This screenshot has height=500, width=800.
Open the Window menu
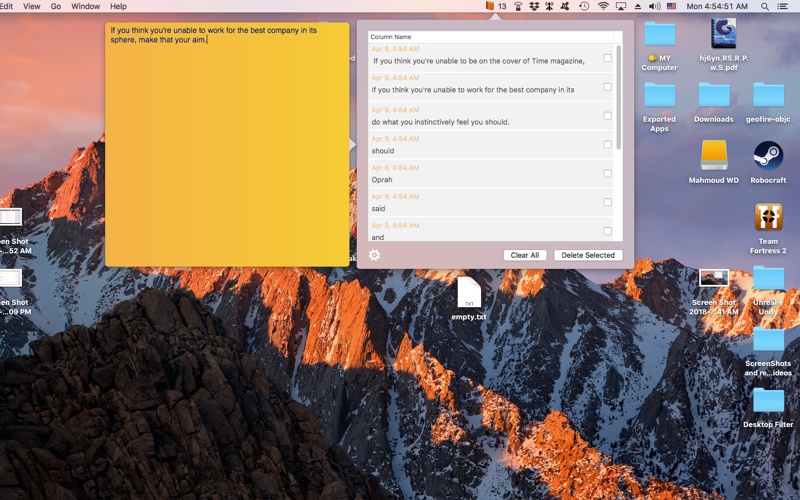[85, 6]
